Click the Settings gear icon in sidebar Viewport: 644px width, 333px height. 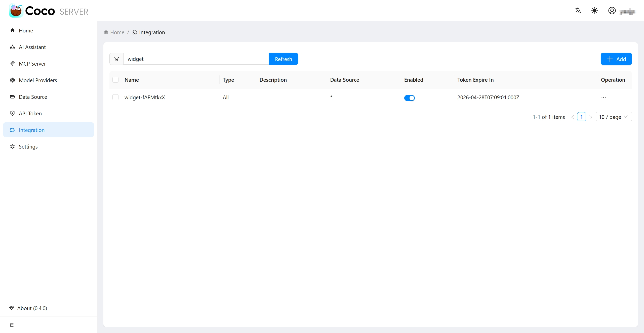[x=12, y=147]
